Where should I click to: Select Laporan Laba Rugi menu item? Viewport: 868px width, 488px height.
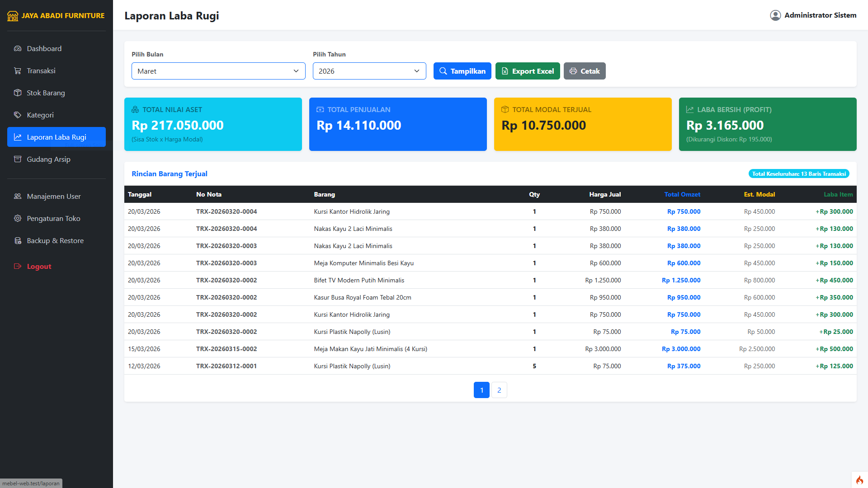(57, 137)
